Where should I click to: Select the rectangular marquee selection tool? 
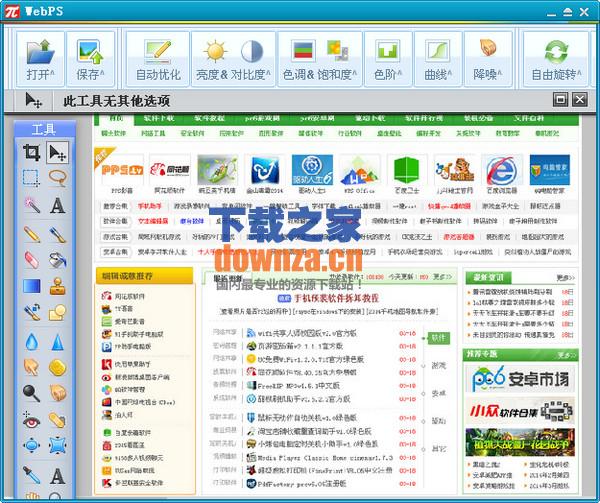(31, 178)
